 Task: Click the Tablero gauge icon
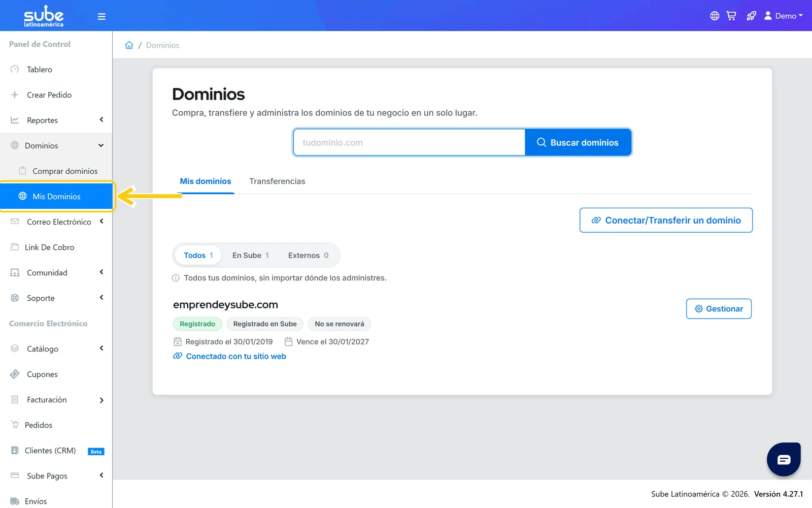tap(15, 69)
